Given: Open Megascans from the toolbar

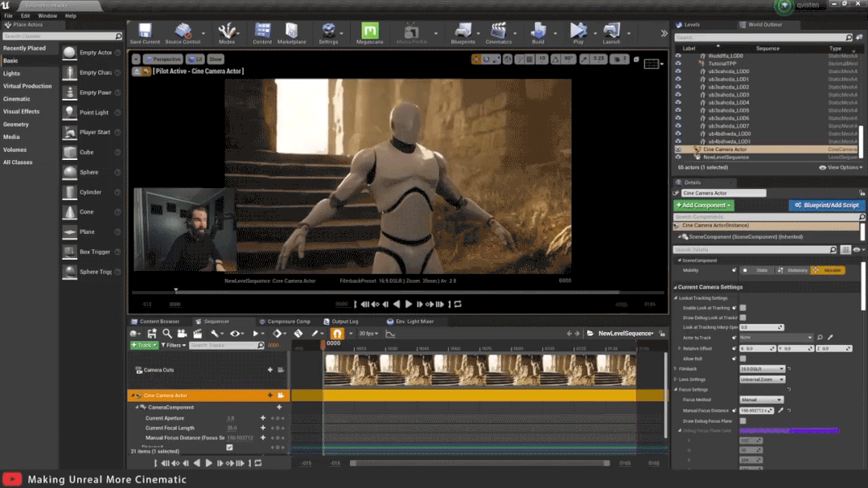Looking at the screenshot, I should [x=370, y=33].
